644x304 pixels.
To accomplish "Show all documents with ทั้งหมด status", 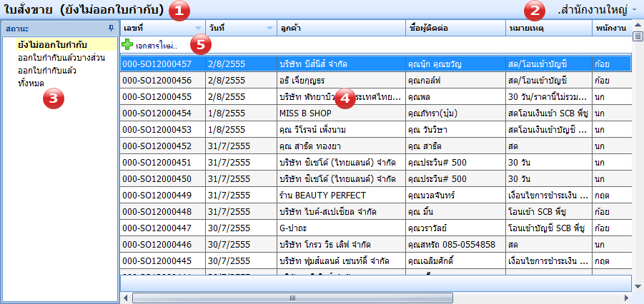I will coord(31,83).
